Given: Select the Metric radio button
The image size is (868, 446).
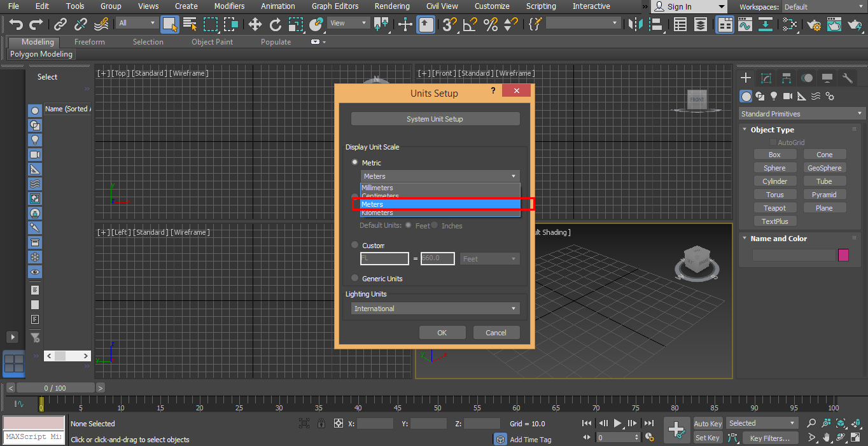Looking at the screenshot, I should tap(355, 162).
